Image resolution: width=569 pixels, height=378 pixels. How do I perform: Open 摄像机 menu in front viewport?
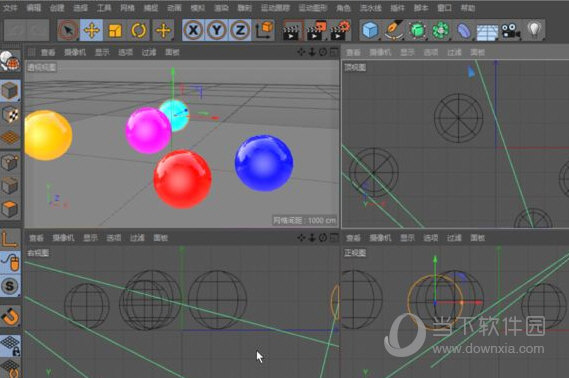pyautogui.click(x=380, y=238)
